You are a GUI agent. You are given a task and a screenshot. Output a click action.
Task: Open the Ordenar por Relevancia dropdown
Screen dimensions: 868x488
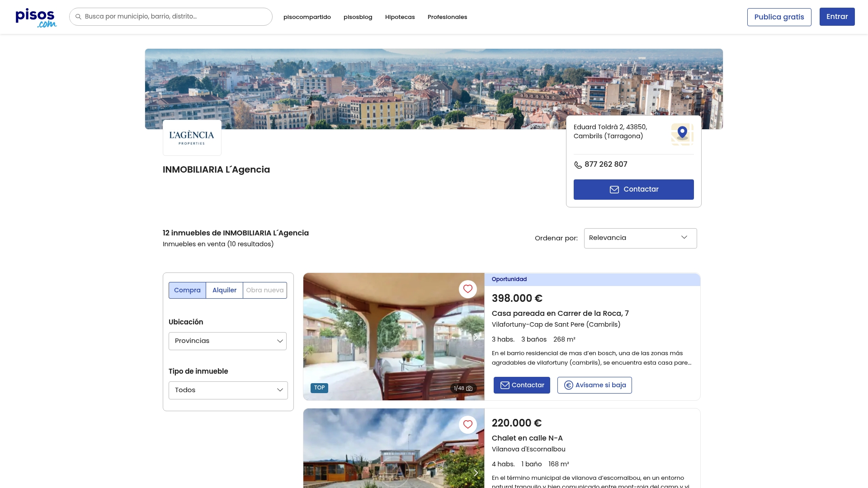coord(640,238)
